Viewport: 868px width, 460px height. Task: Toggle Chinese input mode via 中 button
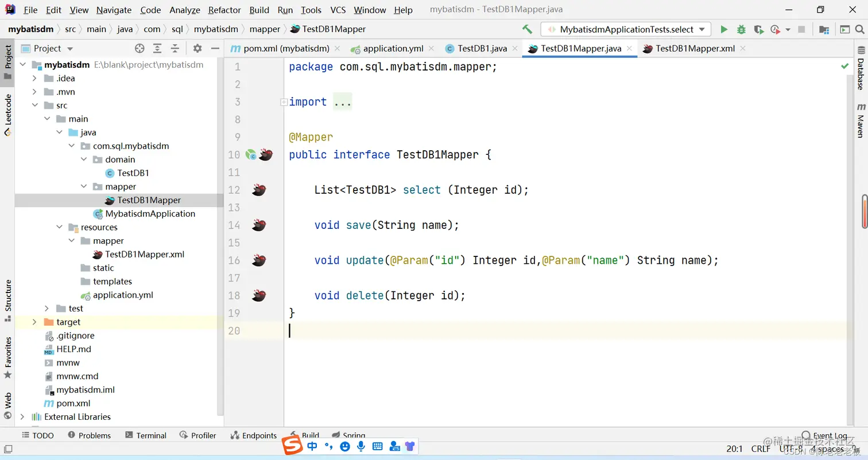[312, 446]
